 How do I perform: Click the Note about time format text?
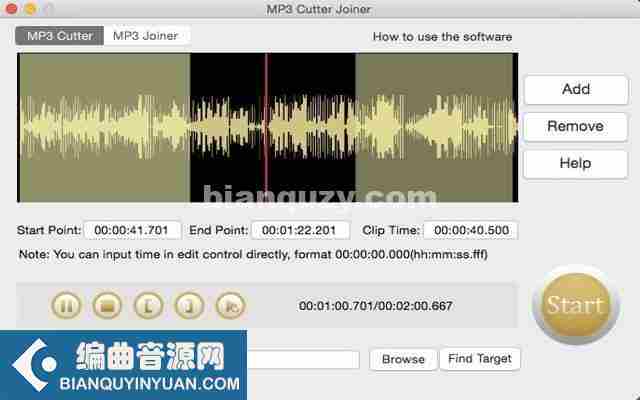253,255
